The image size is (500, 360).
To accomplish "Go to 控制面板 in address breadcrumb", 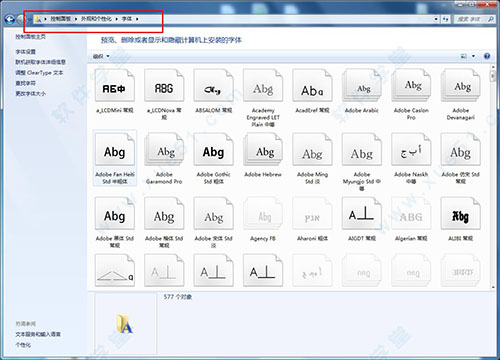I will click(x=61, y=19).
